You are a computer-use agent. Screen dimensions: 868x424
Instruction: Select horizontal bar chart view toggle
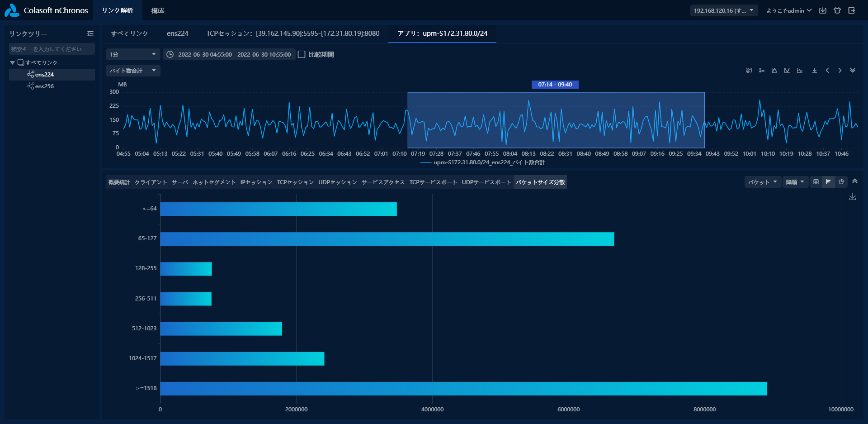(829, 182)
